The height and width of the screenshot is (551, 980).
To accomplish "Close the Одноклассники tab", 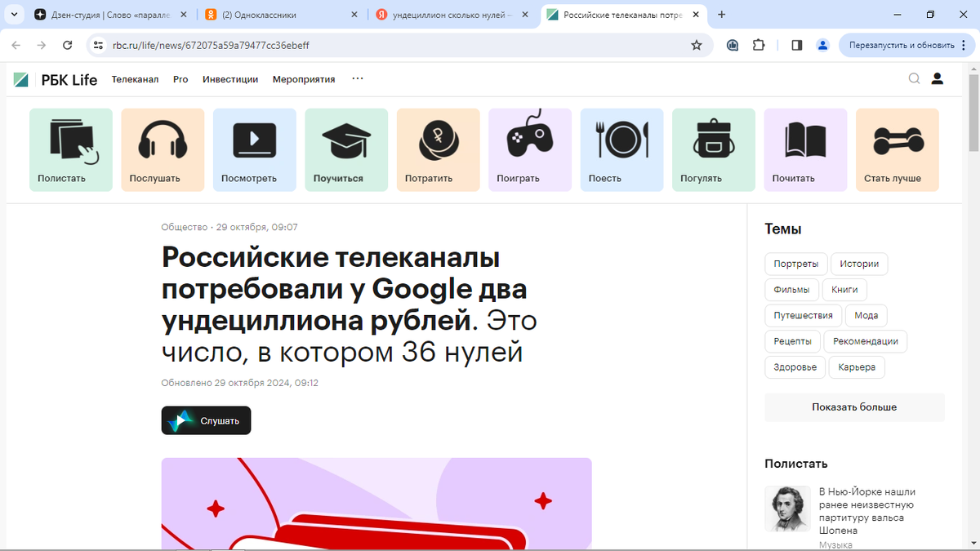I will pyautogui.click(x=354, y=15).
